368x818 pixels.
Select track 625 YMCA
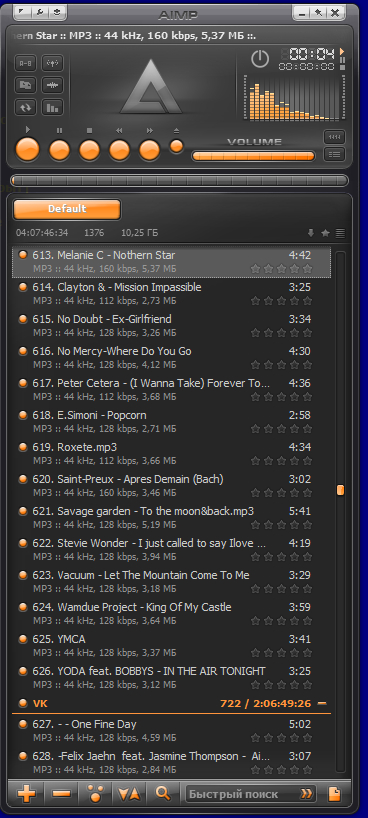click(171, 645)
